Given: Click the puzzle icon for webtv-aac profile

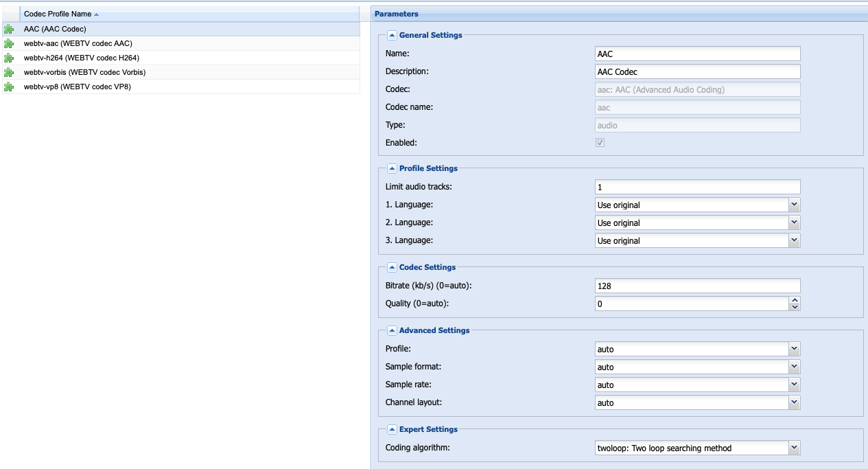Looking at the screenshot, I should 8,44.
